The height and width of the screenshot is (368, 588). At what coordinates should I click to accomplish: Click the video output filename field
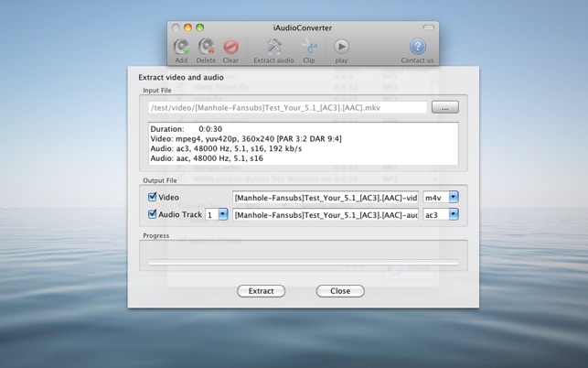click(326, 198)
